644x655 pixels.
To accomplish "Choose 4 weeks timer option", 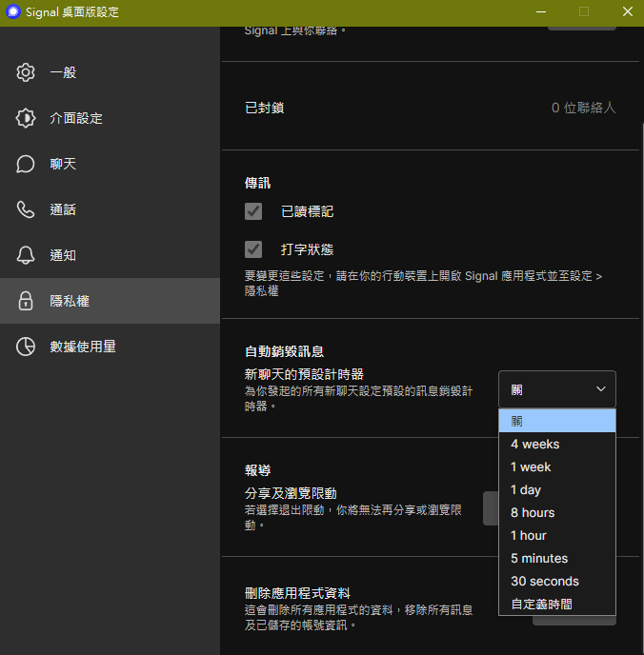I will 557,444.
